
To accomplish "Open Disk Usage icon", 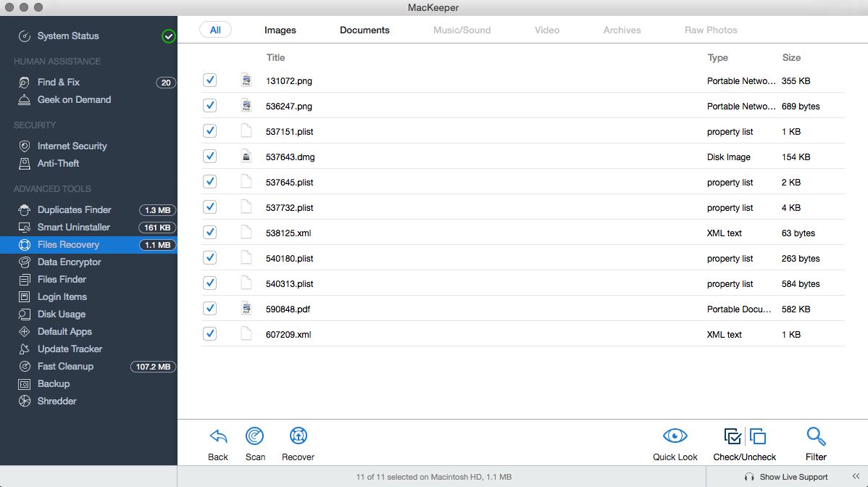I will point(25,315).
